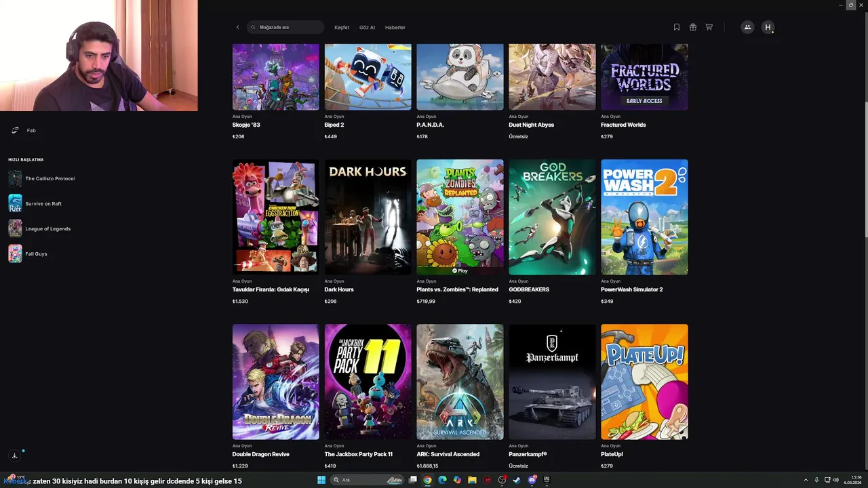Image resolution: width=868 pixels, height=488 pixels.
Task: Open Copilot from the taskbar
Action: (x=457, y=480)
